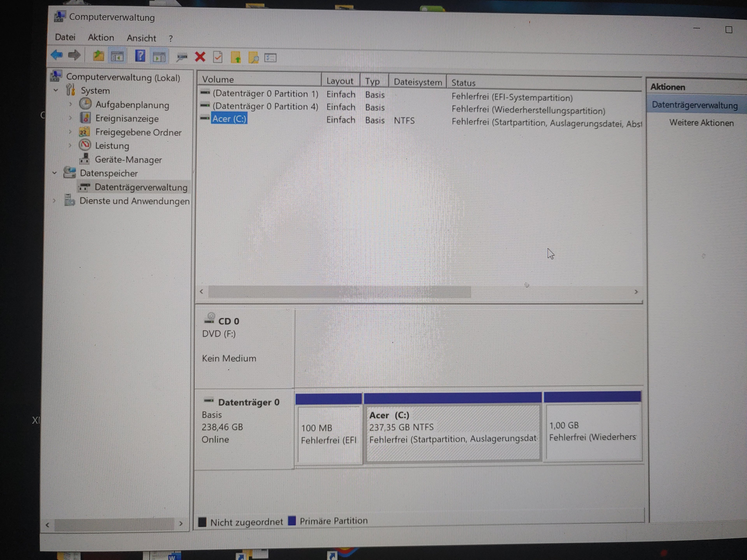The width and height of the screenshot is (747, 560).
Task: Click the folder Up One Level icon
Action: point(98,56)
